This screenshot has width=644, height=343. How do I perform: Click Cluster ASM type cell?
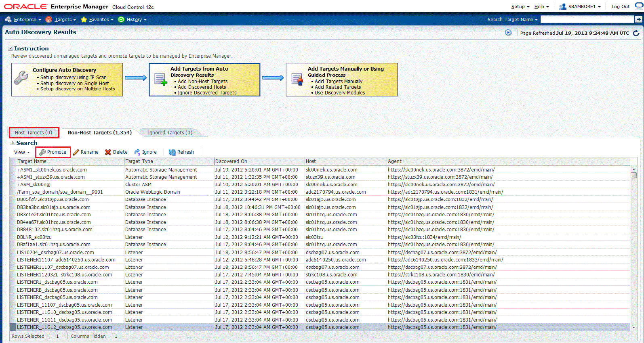coord(138,184)
